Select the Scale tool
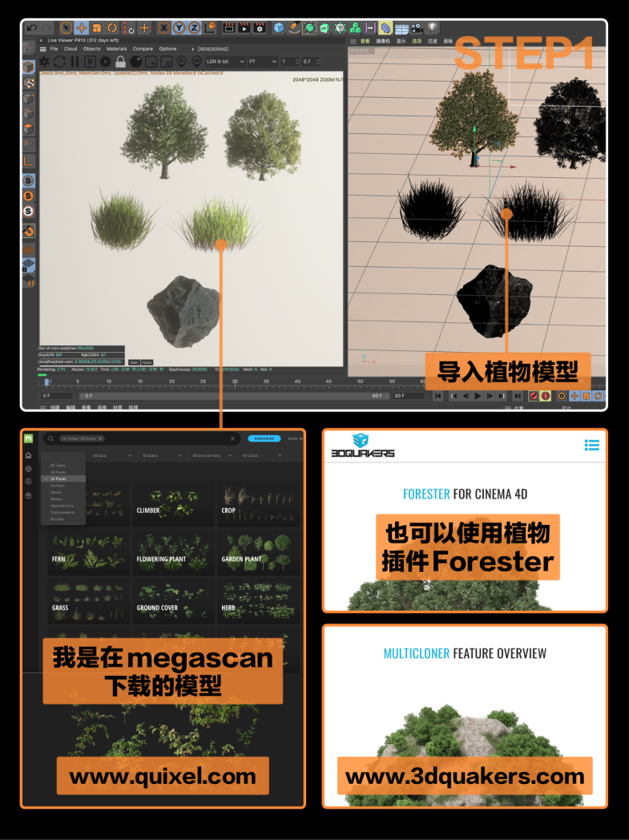 [x=97, y=28]
